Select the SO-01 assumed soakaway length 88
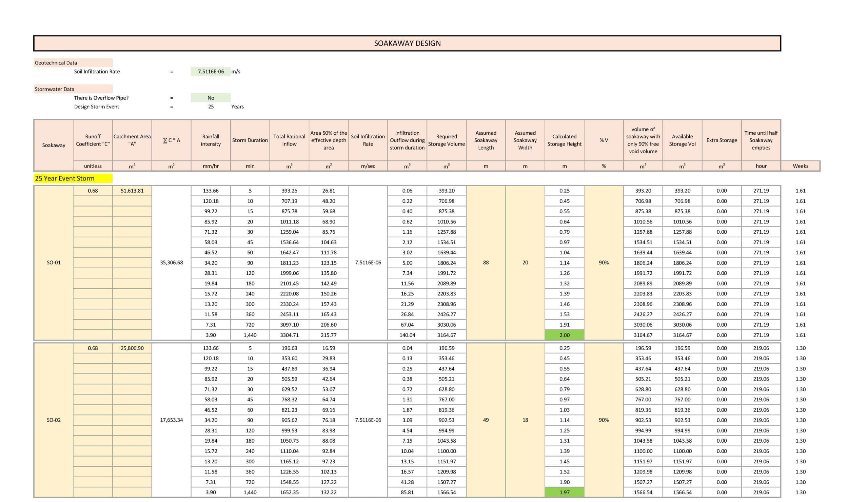This screenshot has width=868, height=502. tap(486, 263)
